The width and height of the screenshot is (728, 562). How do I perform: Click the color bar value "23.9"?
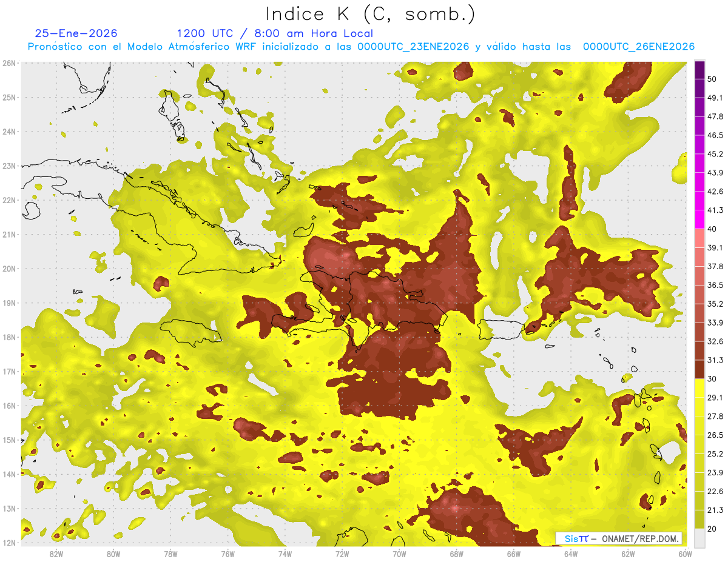tap(715, 473)
